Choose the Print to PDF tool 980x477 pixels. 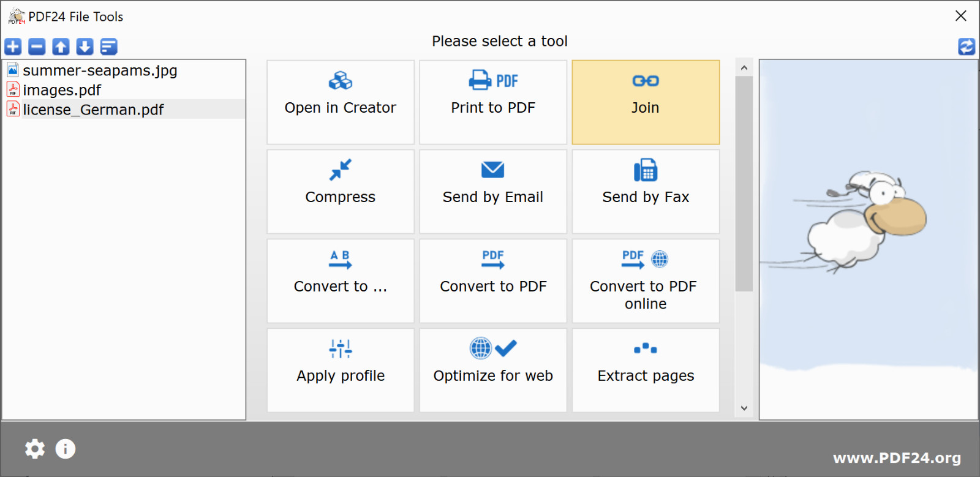point(493,102)
